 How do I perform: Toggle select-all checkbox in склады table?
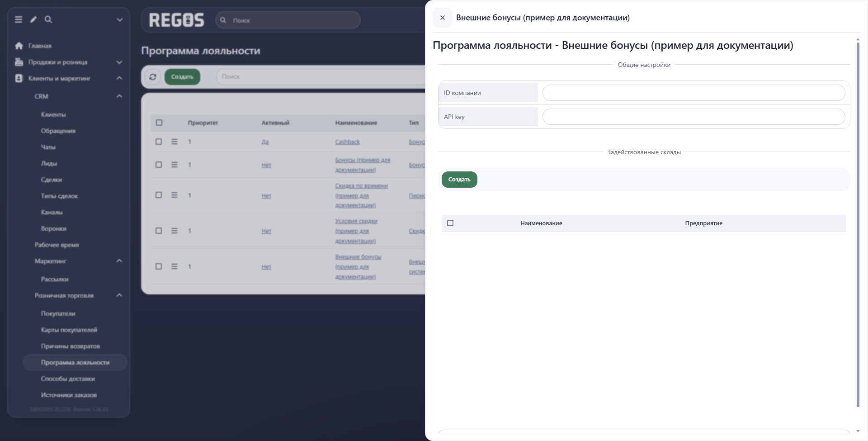(x=450, y=223)
